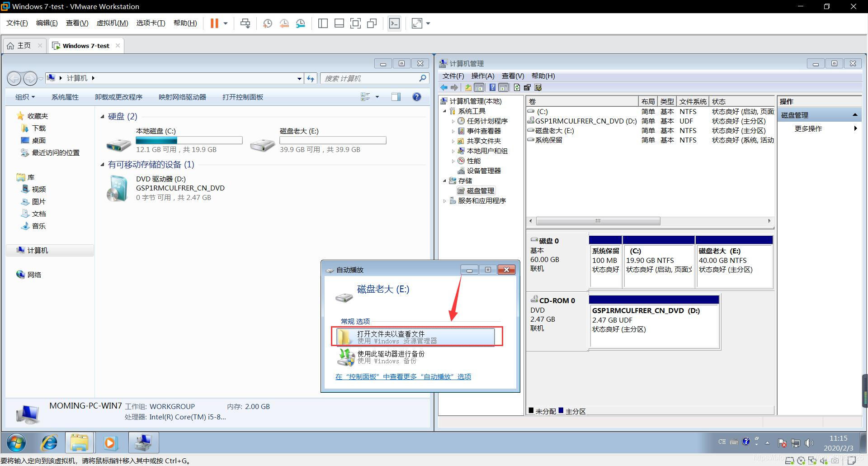Toggle show/hide console tree in 计算机管理
Screen dimensions: 868x466
coord(479,87)
